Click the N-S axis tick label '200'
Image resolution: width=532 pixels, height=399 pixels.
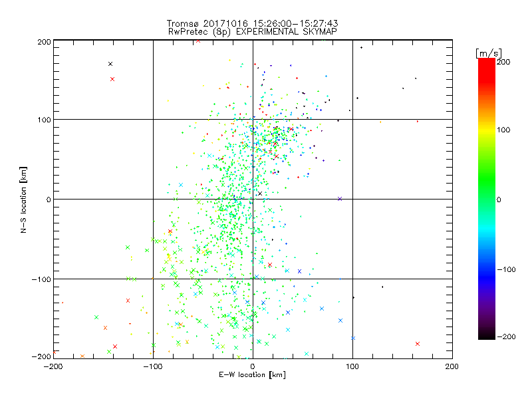[x=44, y=42]
